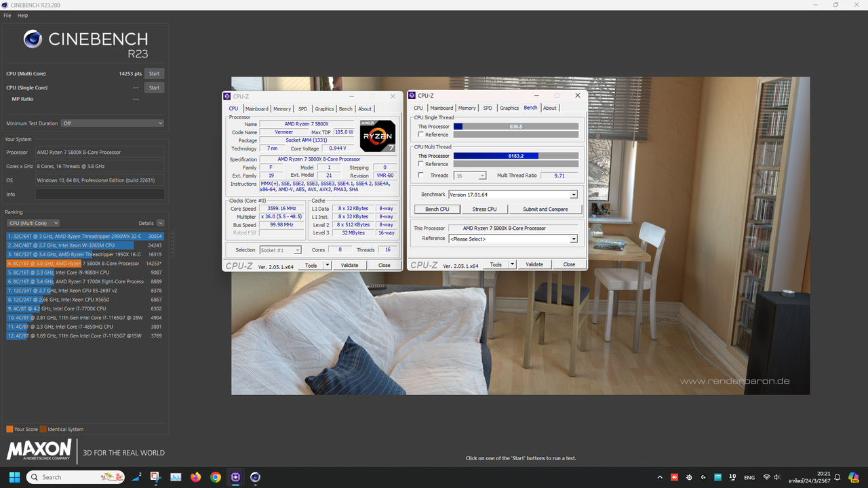
Task: Select the SPD tab in left CPU-Z window
Action: tap(302, 108)
